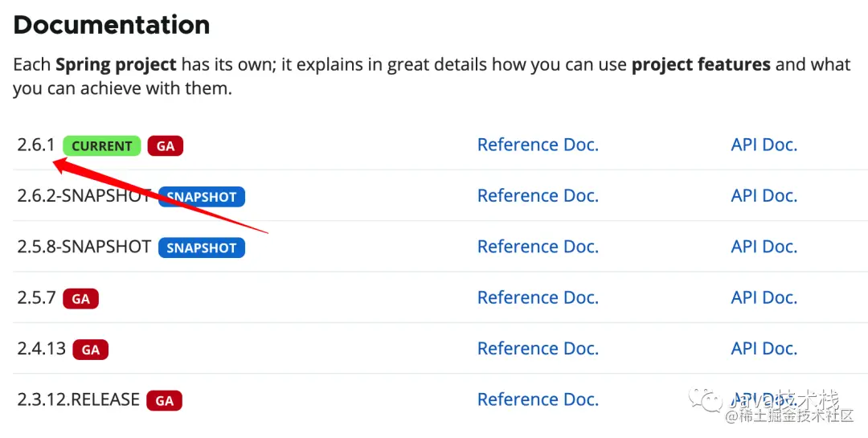
Task: Click the green CURRENT badge
Action: point(102,146)
